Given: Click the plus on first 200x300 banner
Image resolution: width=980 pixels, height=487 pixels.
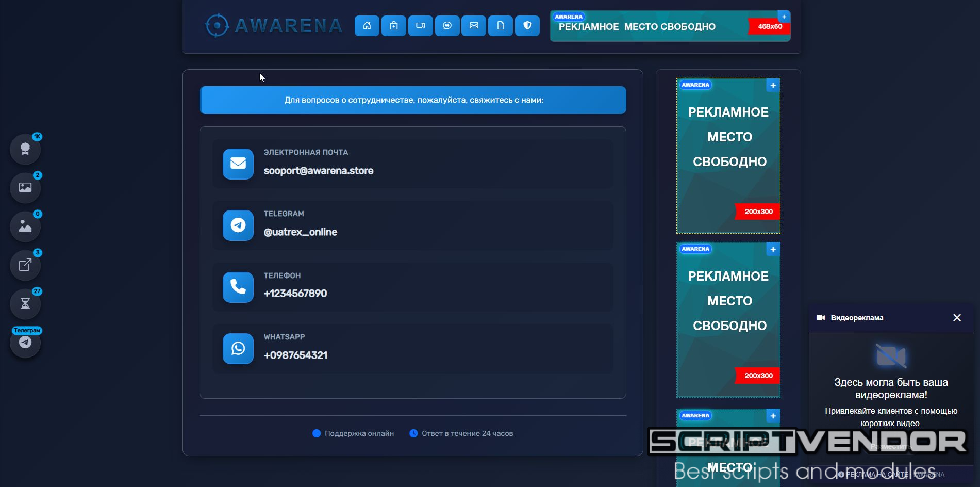Looking at the screenshot, I should [x=773, y=86].
